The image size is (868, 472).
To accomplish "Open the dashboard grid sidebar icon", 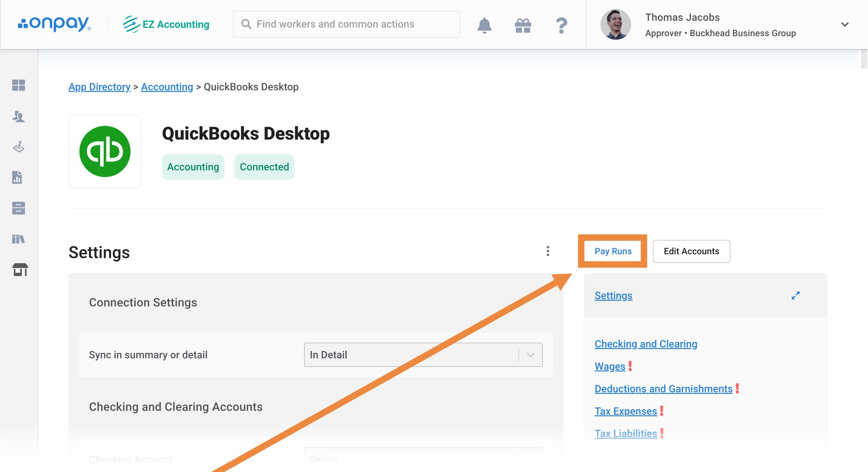I will [19, 85].
